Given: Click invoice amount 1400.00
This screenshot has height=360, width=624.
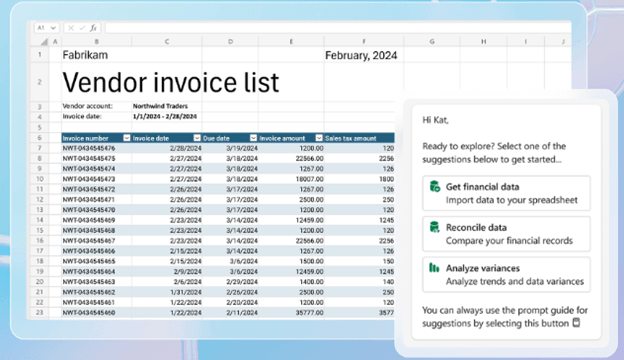Looking at the screenshot, I should coord(311,282).
